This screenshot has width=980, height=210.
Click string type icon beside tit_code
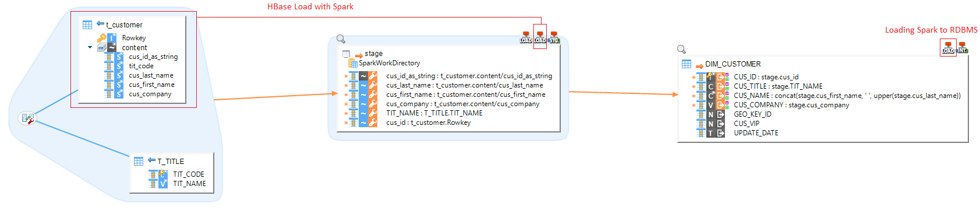coord(119,66)
